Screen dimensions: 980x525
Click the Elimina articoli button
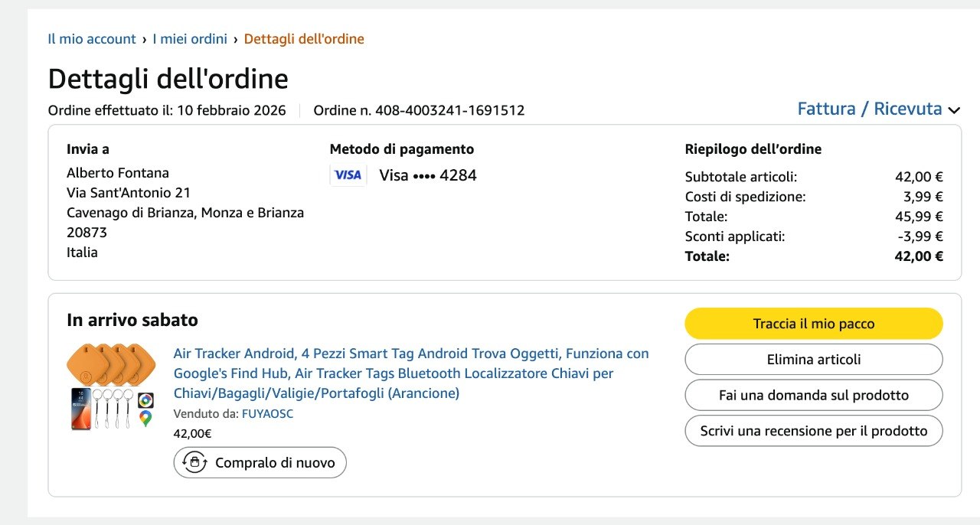coord(813,360)
